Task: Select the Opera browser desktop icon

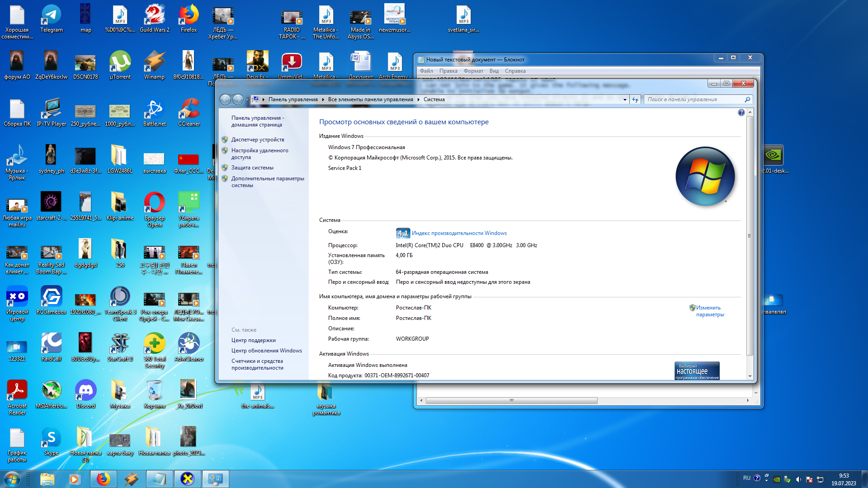Action: [x=155, y=209]
